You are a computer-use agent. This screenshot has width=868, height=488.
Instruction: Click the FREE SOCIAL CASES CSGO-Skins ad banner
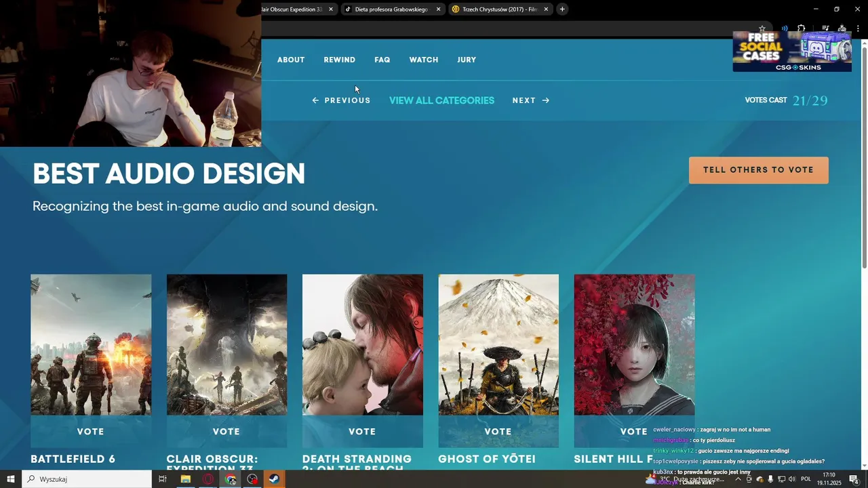[x=792, y=52]
